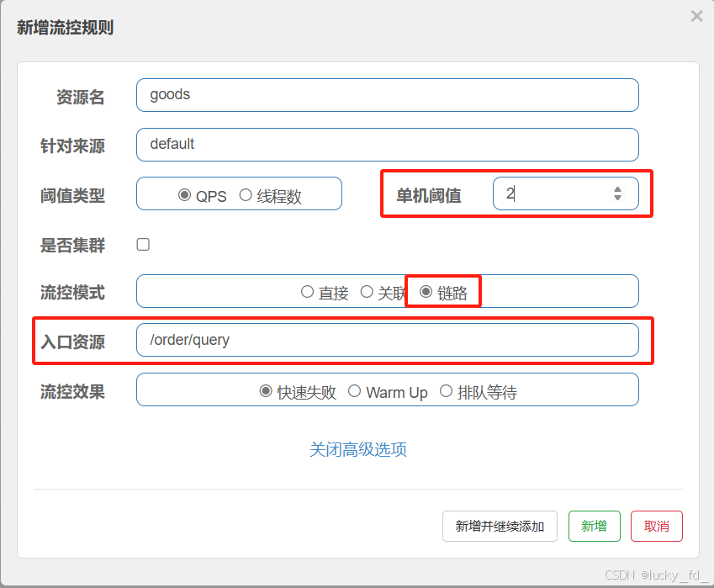Select the 关联 flow control mode
Image resolution: width=714 pixels, height=588 pixels.
coord(367,292)
